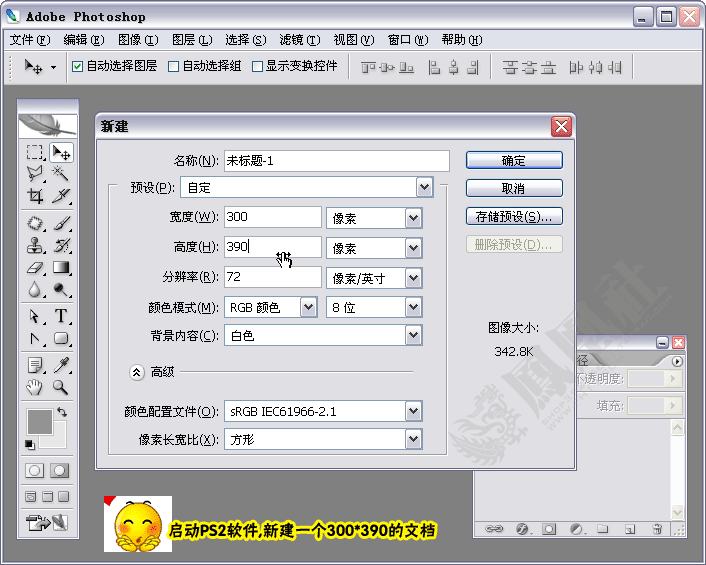
Task: Open the RGB 颜色 mode dropdown
Action: (x=308, y=307)
